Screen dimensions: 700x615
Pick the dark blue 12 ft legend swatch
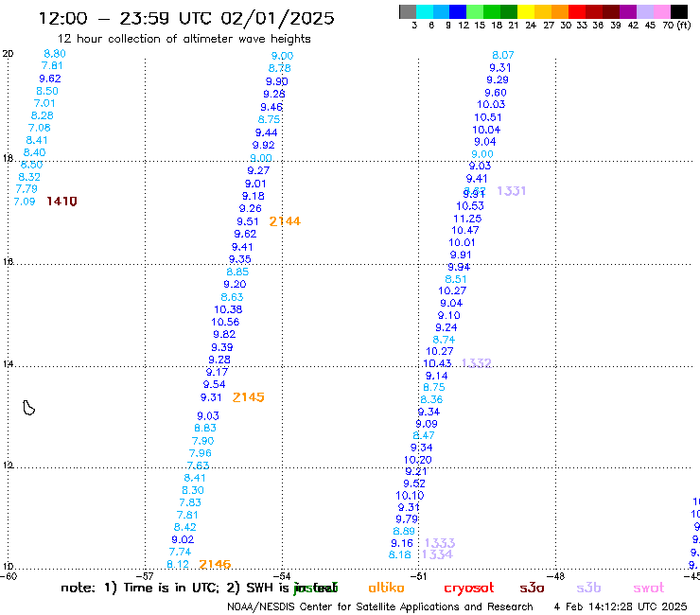tap(458, 11)
